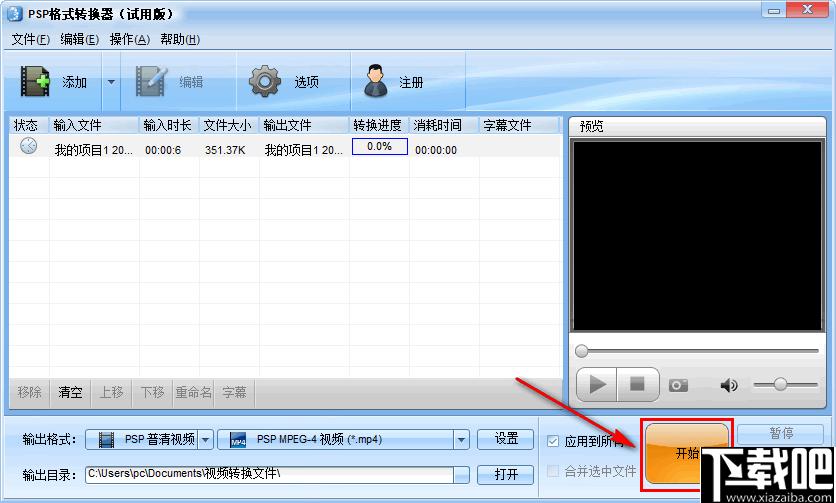Image resolution: width=836 pixels, height=503 pixels.
Task: Click the 00:00:6 duration cell
Action: [x=163, y=150]
